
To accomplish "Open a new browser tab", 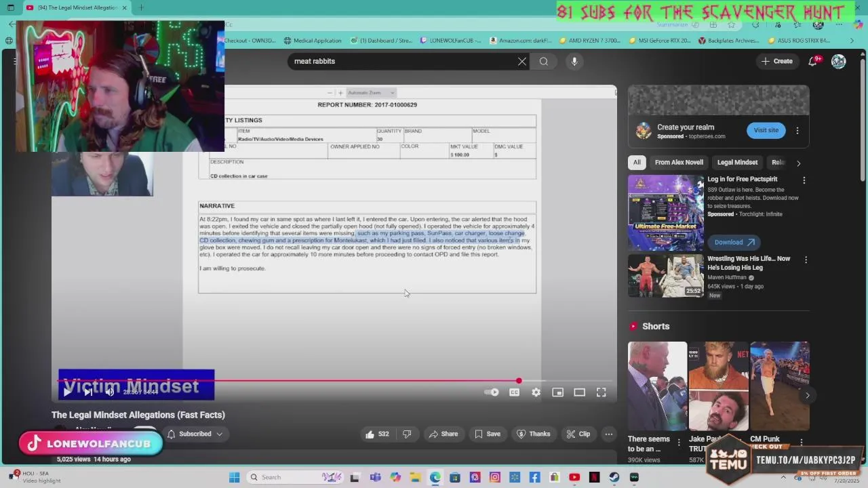I will [x=141, y=7].
